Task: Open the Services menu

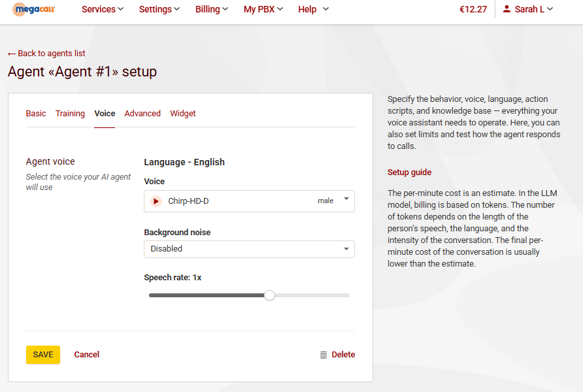Action: pos(103,9)
